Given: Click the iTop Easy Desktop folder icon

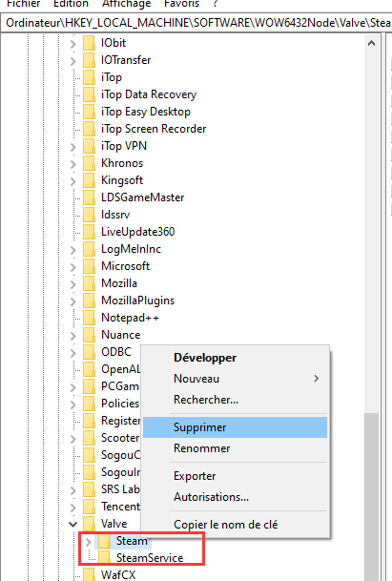Looking at the screenshot, I should pyautogui.click(x=89, y=112).
